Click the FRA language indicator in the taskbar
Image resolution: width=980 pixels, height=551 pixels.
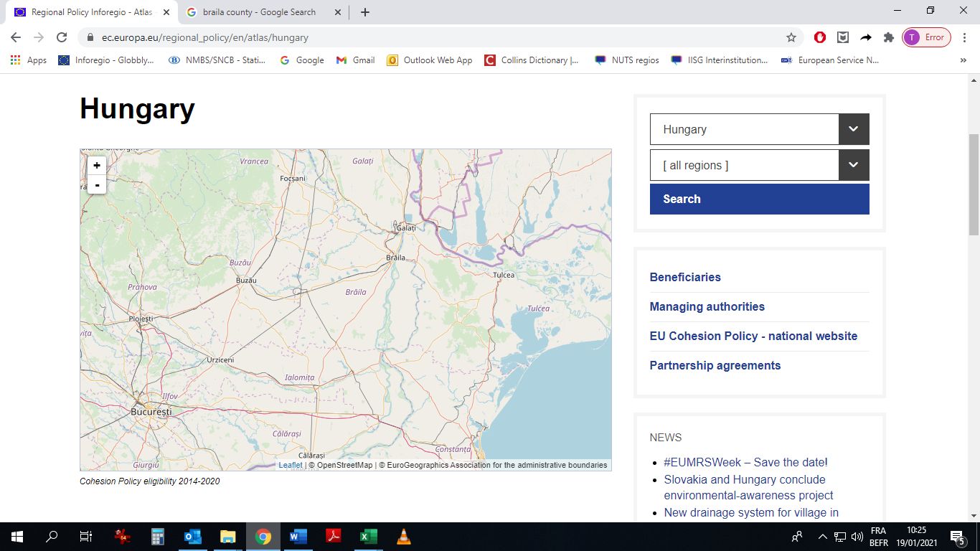878,531
